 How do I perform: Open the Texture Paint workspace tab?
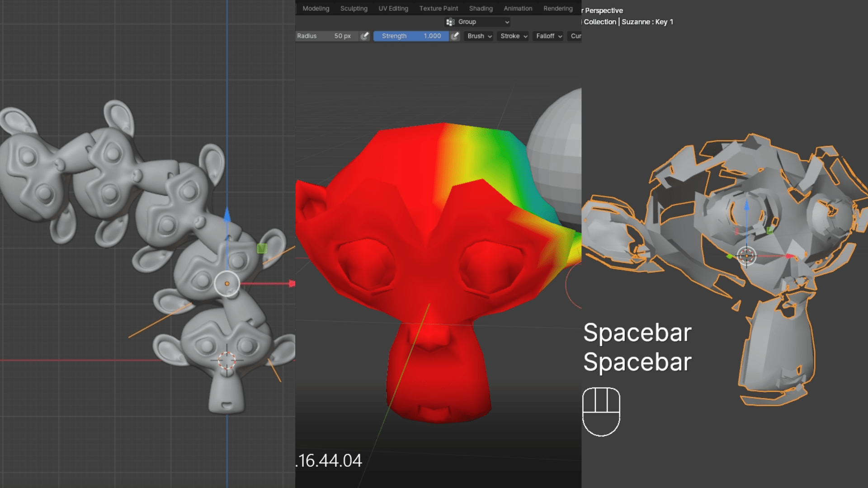click(x=438, y=9)
